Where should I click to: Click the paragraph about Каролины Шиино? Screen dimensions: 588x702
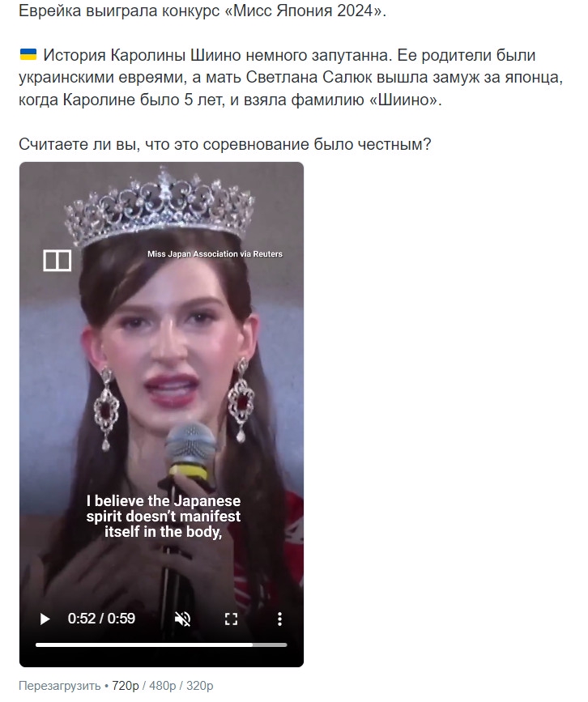coord(291,77)
